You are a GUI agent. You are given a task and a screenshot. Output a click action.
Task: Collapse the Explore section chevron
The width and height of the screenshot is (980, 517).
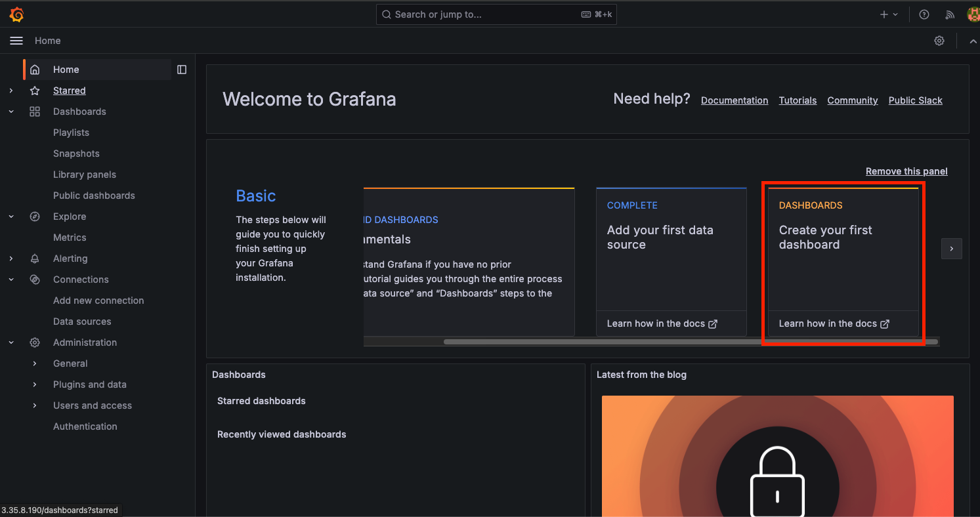tap(11, 217)
